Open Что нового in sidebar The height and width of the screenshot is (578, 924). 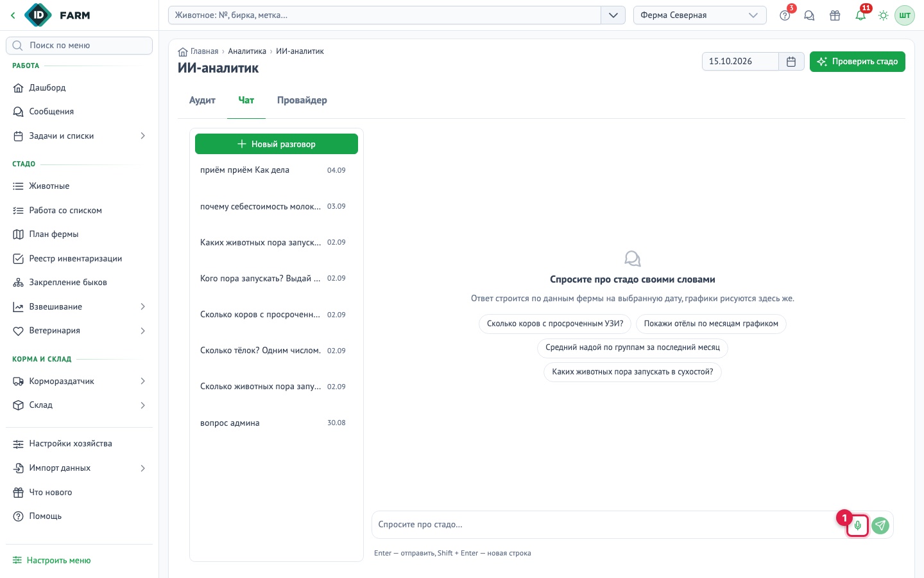pyautogui.click(x=79, y=493)
